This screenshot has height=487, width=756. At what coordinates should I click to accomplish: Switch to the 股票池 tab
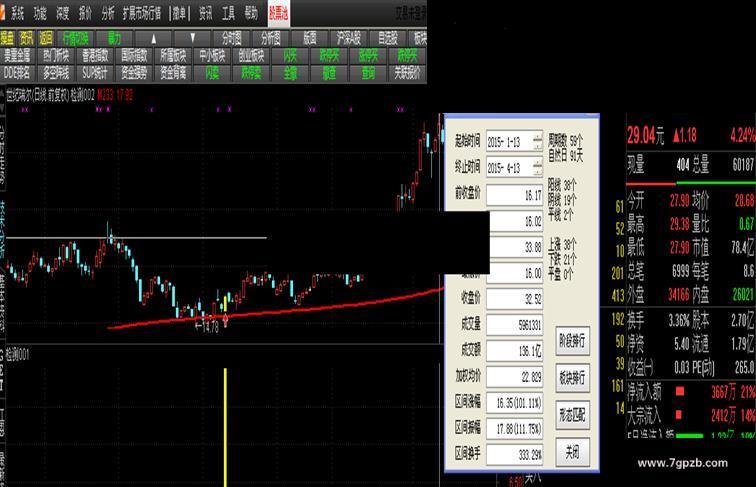[279, 13]
